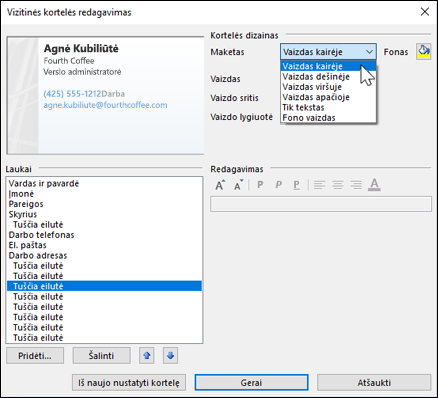
Task: Select El. paštas in fields list
Action: click(x=104, y=245)
